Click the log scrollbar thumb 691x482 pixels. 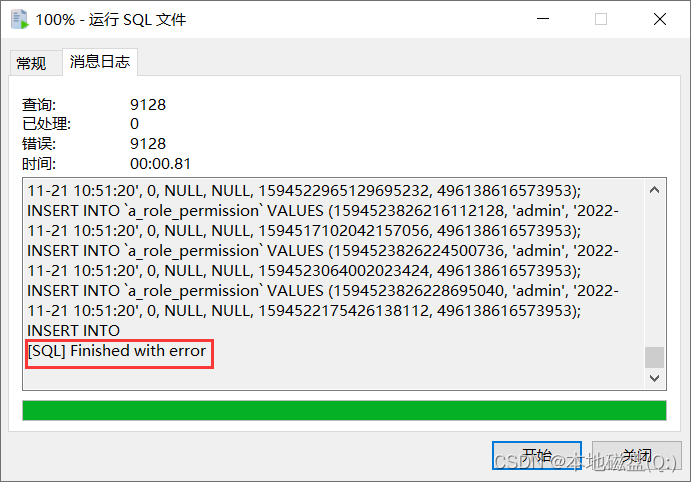[x=654, y=357]
